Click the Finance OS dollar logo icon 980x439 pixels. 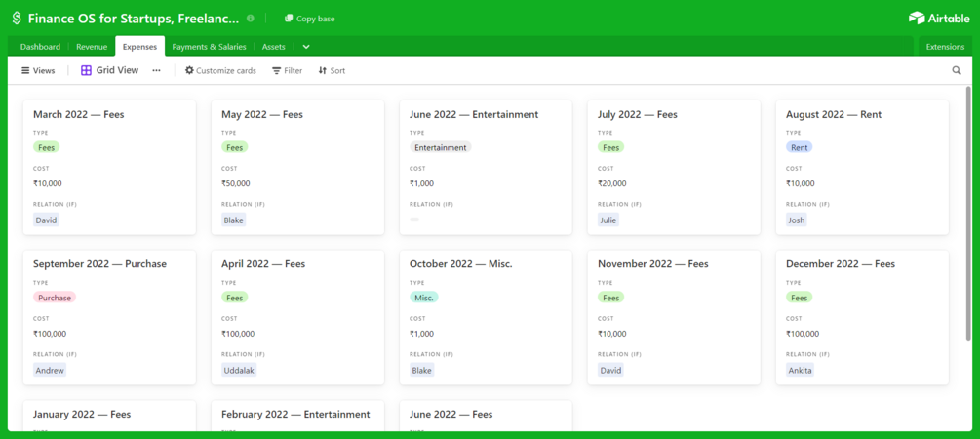click(x=17, y=19)
